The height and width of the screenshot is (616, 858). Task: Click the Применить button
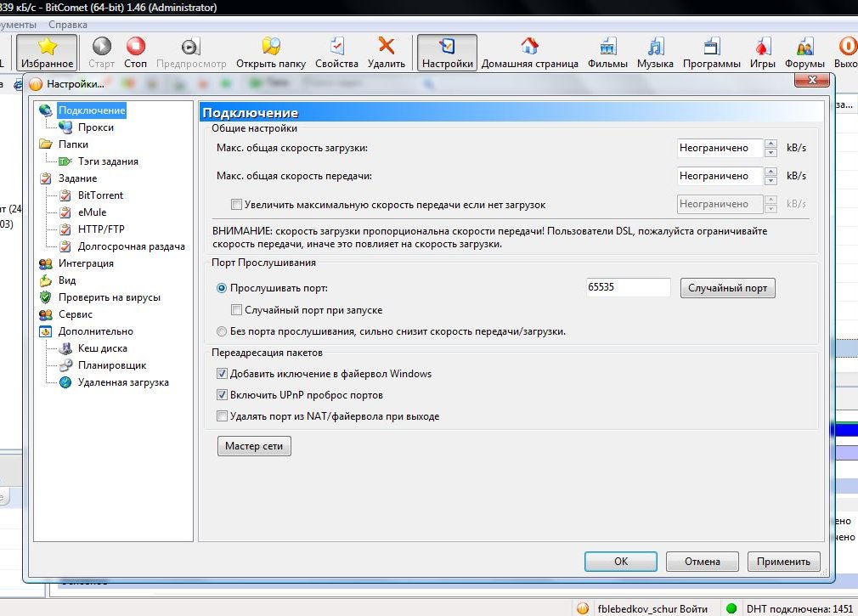783,562
